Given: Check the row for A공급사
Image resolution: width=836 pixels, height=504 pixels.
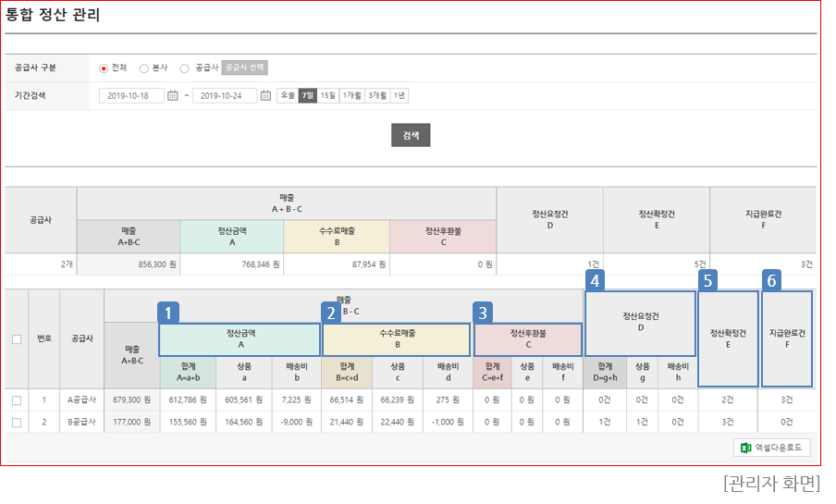Looking at the screenshot, I should (x=17, y=400).
